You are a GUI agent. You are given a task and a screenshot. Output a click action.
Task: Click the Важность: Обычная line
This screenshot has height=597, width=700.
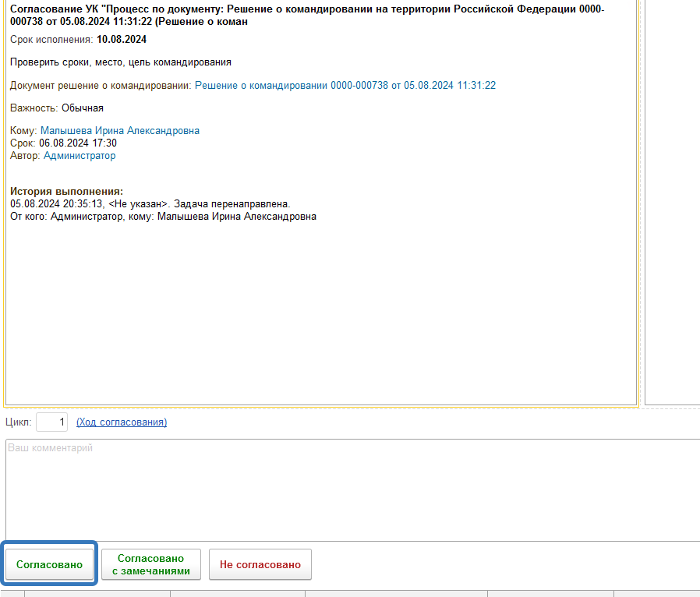pos(57,108)
